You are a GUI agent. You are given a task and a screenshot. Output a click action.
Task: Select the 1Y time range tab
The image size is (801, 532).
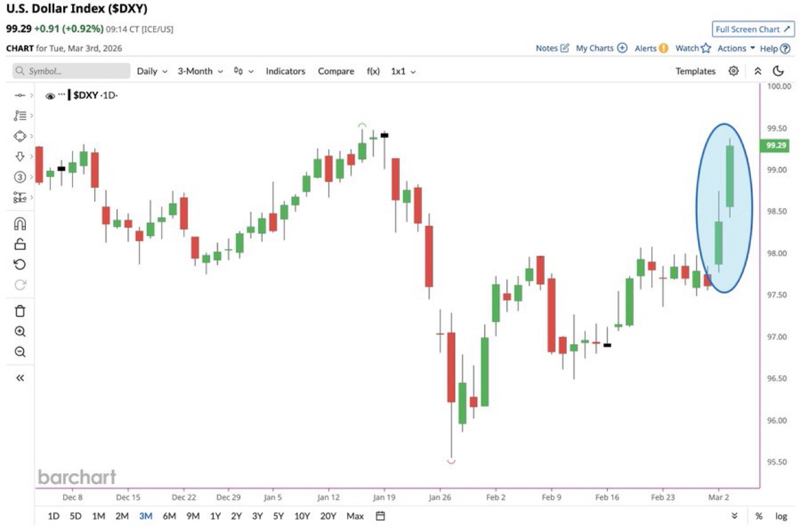tap(215, 516)
